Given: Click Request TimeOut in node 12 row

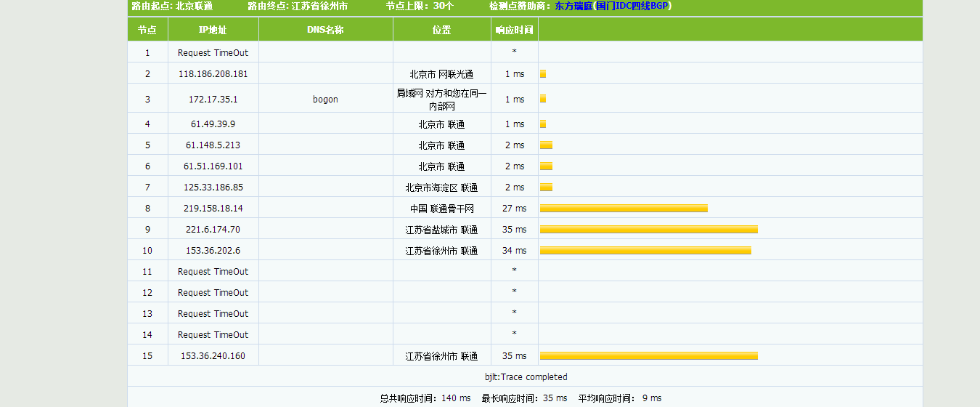Looking at the screenshot, I should point(213,293).
